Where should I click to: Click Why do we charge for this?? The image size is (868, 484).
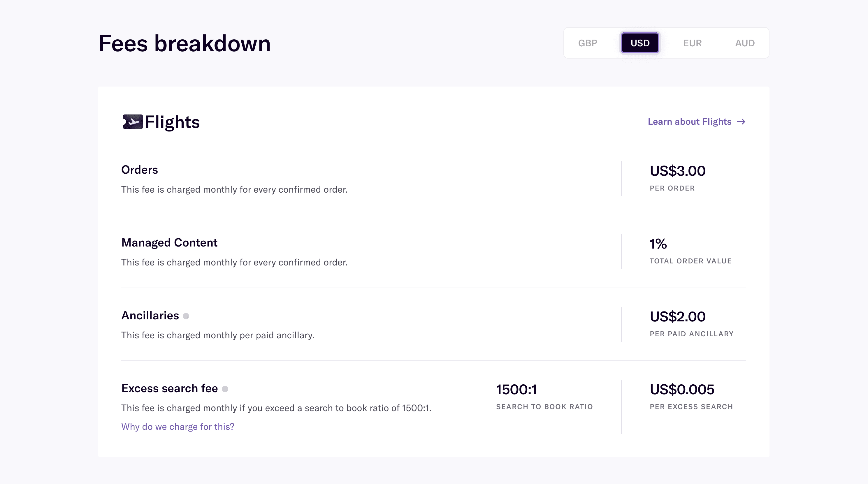tap(178, 426)
